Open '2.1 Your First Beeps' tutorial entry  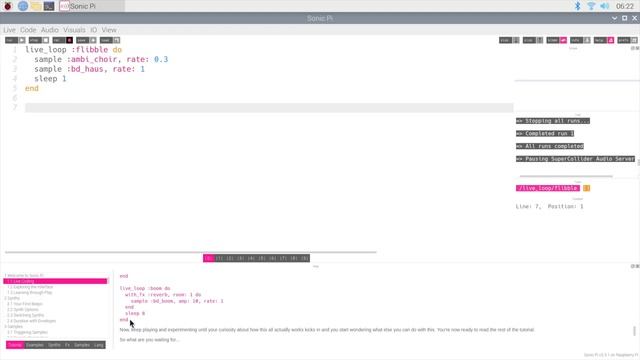tap(25, 304)
